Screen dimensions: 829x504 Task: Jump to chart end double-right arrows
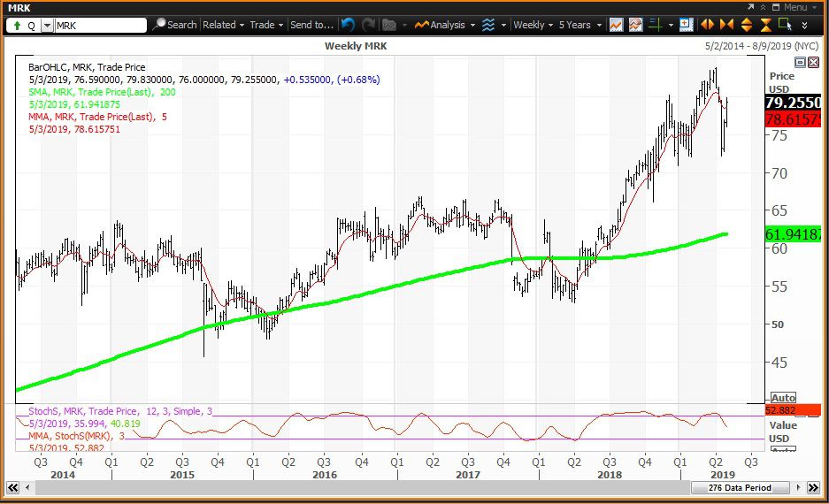(814, 487)
